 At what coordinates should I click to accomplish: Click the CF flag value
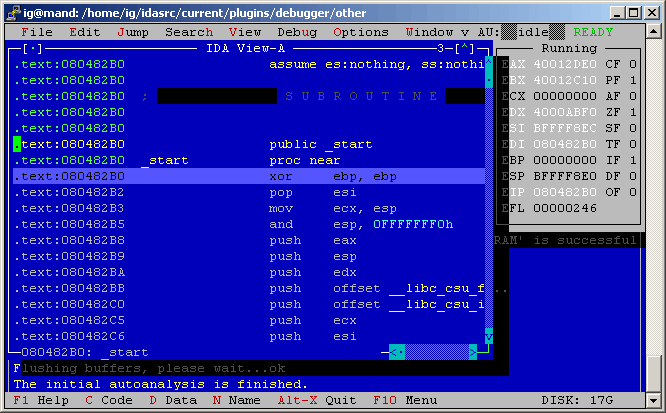tap(633, 65)
